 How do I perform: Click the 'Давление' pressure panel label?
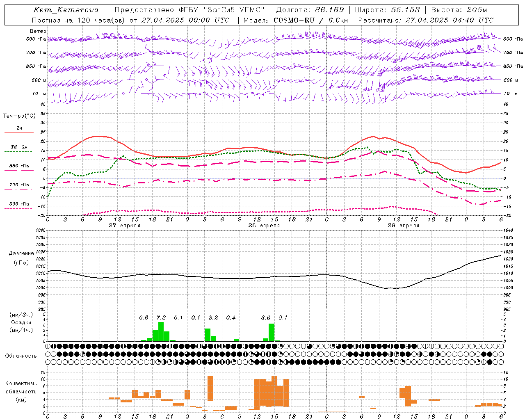[21, 253]
